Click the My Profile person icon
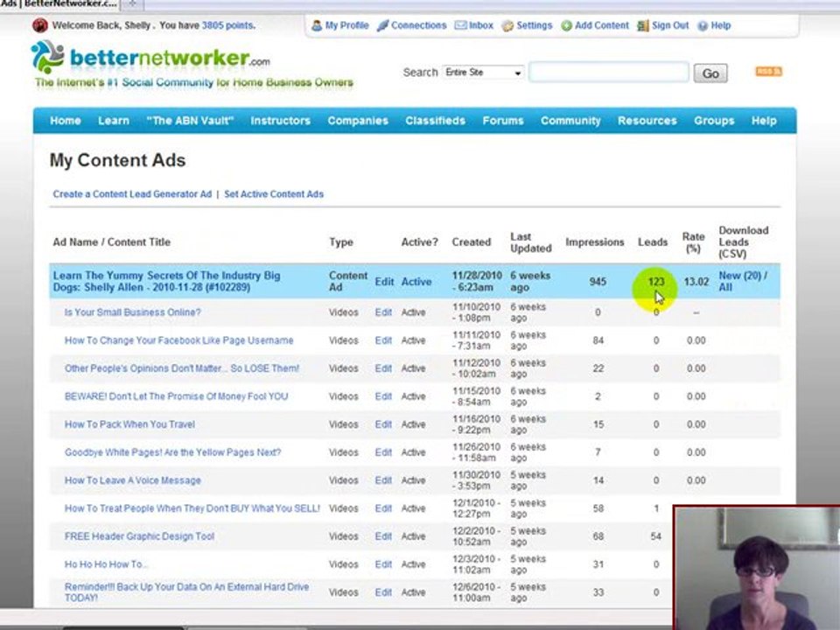This screenshot has width=840, height=630. 317,25
